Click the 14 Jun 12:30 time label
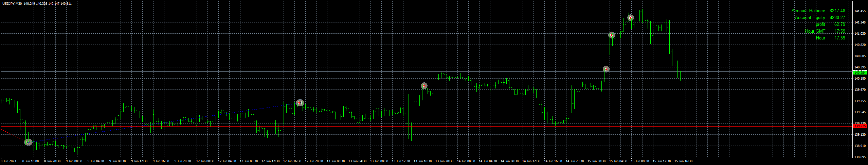 point(531,161)
